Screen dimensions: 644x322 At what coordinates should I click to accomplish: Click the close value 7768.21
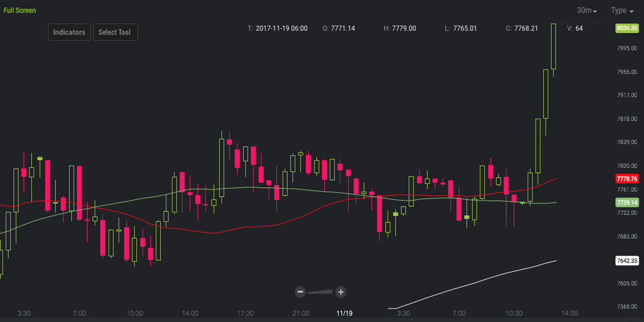(x=526, y=28)
